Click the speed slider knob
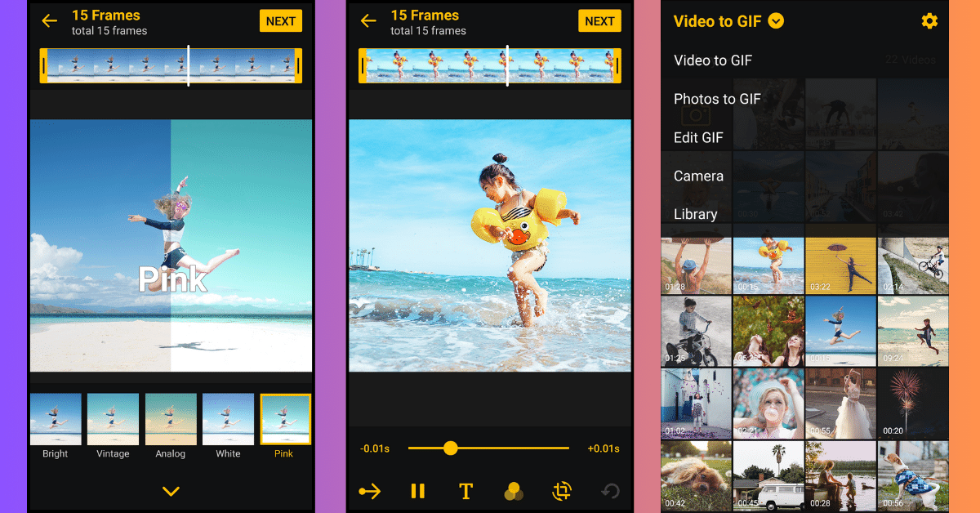This screenshot has height=513, width=980. point(450,448)
